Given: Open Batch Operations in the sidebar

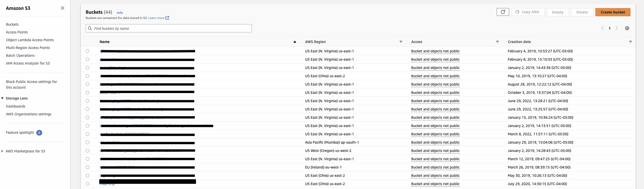Looking at the screenshot, I should point(20,55).
